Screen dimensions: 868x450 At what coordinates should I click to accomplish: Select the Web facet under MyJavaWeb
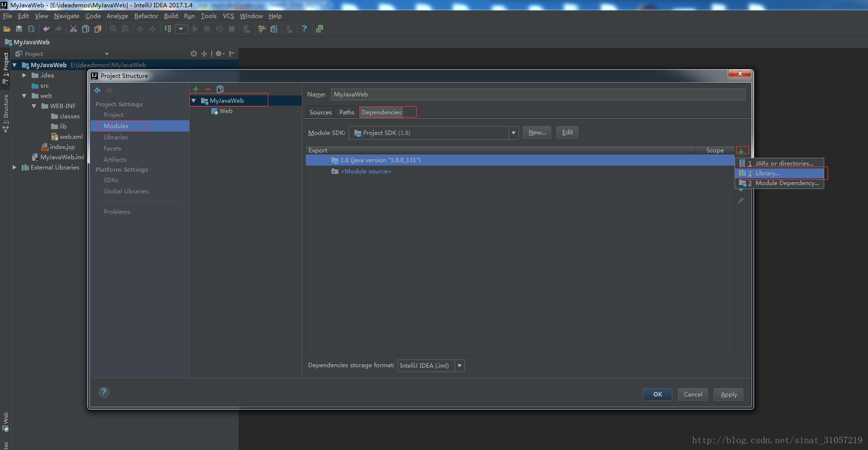tap(222, 111)
